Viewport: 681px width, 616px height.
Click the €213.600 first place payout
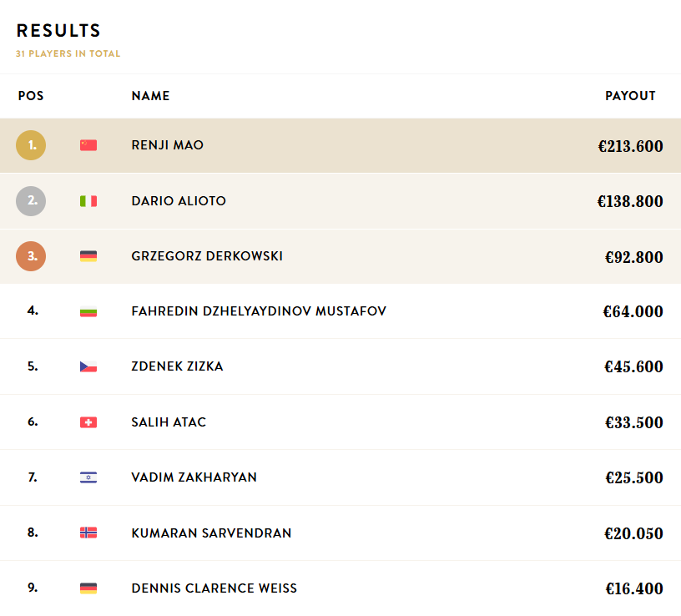(630, 147)
